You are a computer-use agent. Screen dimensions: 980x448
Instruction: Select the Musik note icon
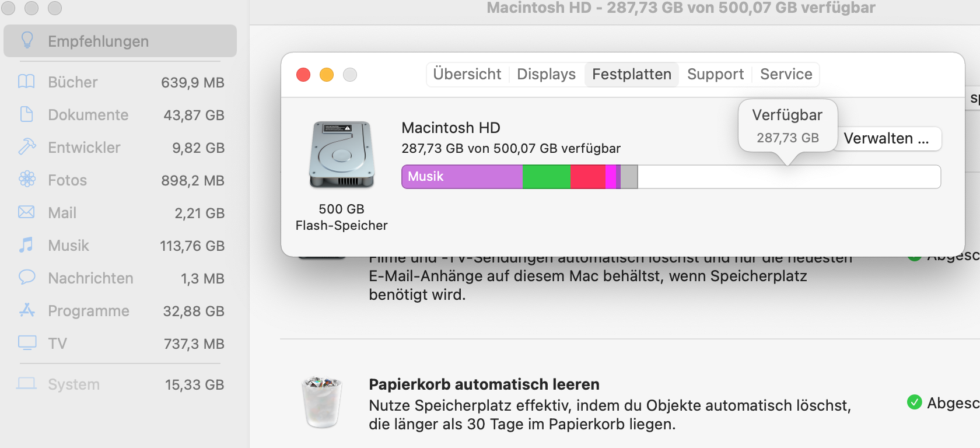(x=27, y=244)
